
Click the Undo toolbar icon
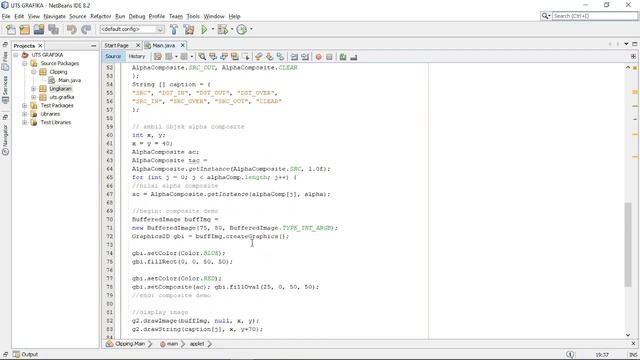tap(72, 29)
